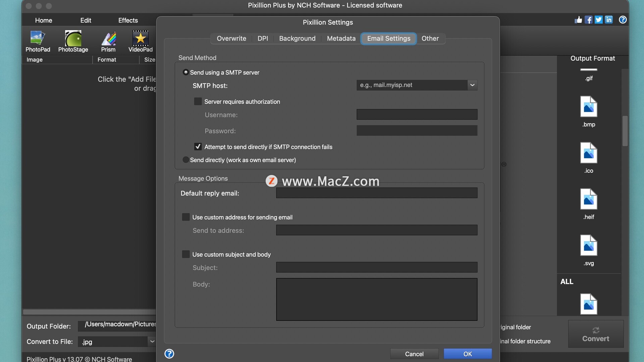
Task: Choose the .ico output format icon
Action: 589,154
